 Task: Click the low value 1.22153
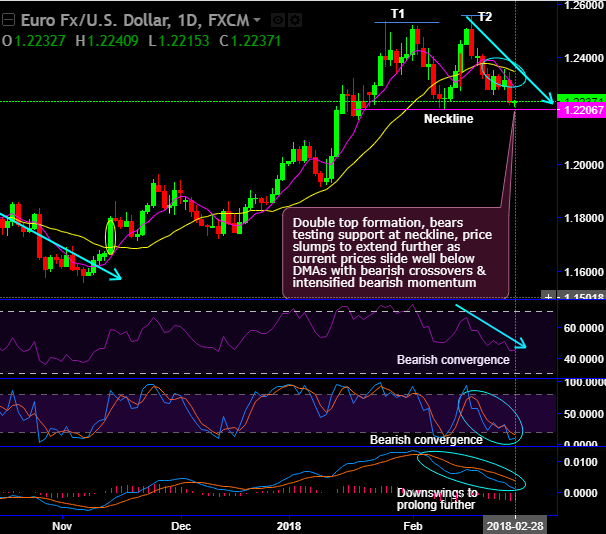(184, 41)
